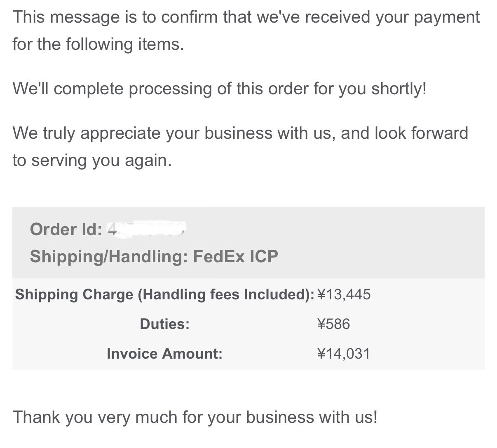497x448 pixels.
Task: Click the redacted order ID number
Action: [147, 229]
